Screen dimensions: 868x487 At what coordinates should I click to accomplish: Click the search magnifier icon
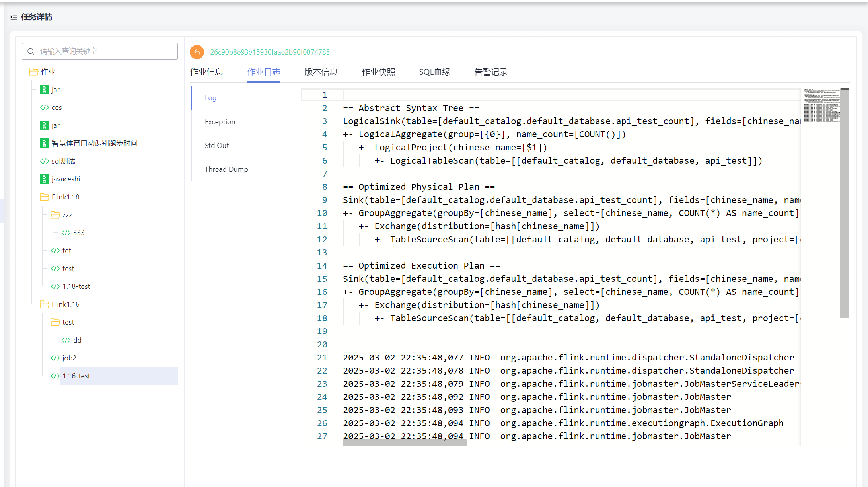tap(31, 51)
